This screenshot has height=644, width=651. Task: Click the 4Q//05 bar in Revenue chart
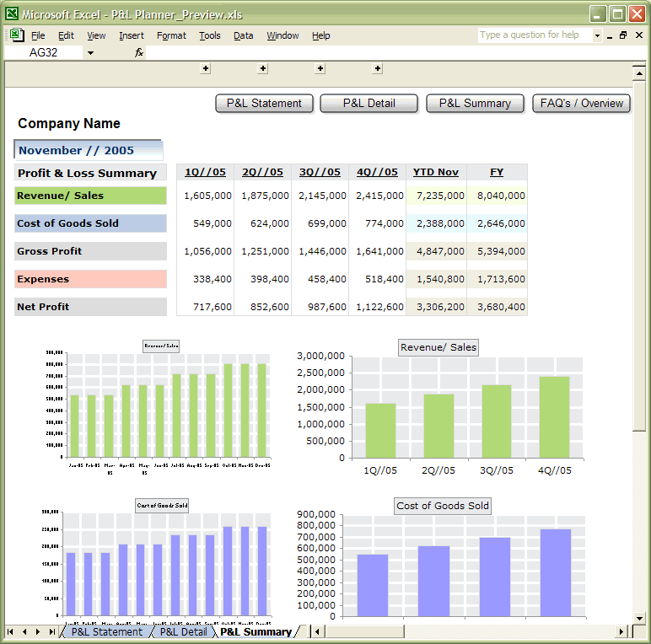554,417
